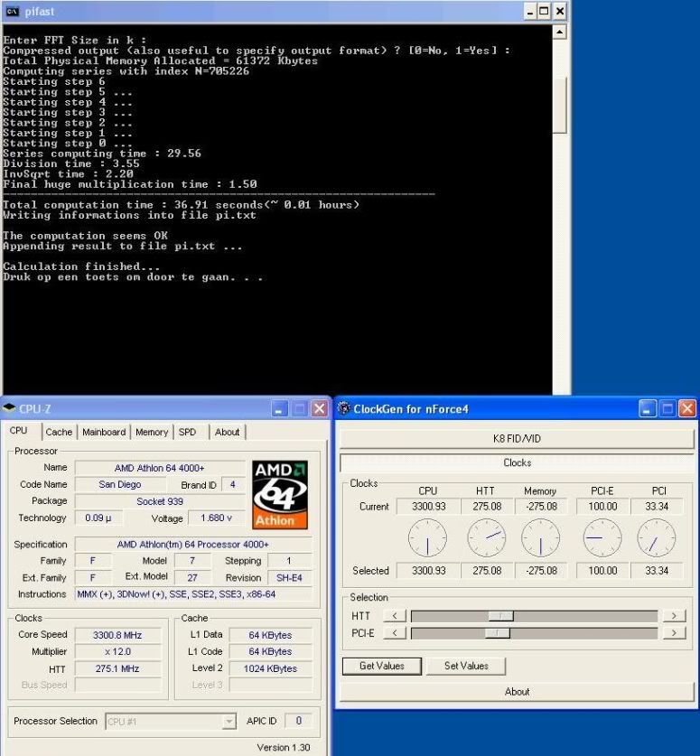This screenshot has width=700, height=756.
Task: Click the Set Values button
Action: click(466, 666)
